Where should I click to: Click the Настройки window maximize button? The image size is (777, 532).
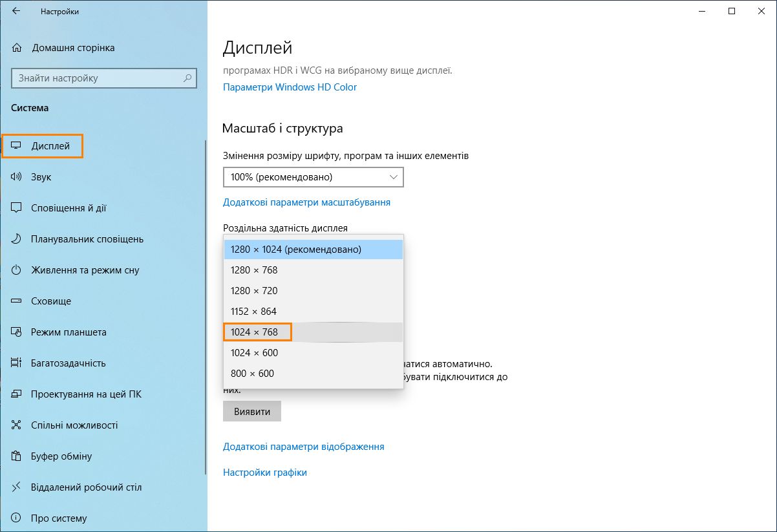pos(732,11)
